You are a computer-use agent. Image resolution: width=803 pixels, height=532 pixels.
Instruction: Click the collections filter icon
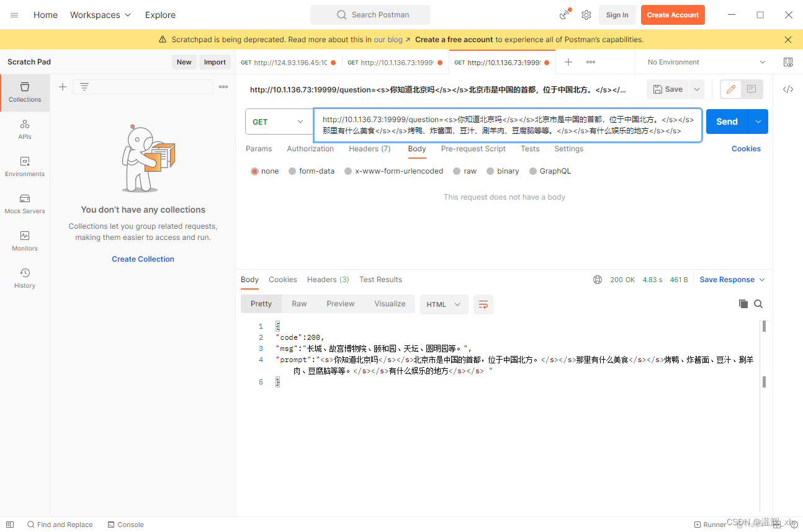coord(84,87)
